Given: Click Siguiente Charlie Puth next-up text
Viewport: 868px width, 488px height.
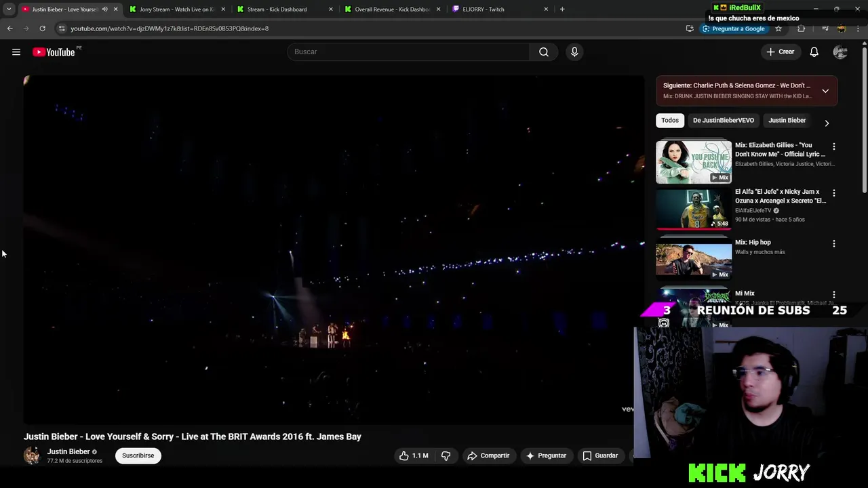Looking at the screenshot, I should [x=737, y=86].
